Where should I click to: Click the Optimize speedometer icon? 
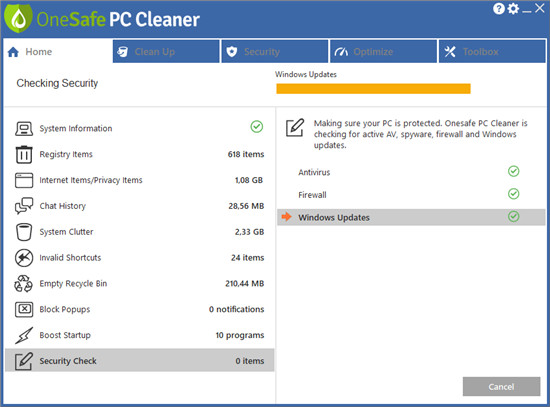[x=341, y=52]
